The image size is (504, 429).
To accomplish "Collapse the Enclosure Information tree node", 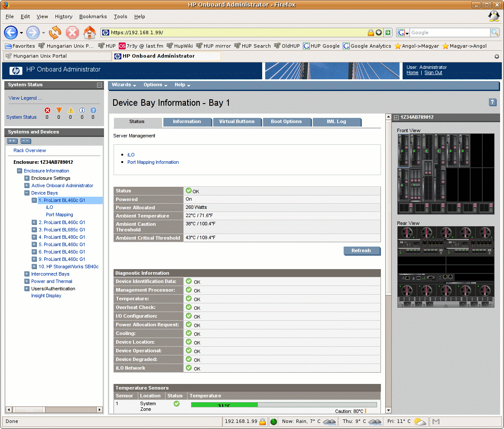I will [x=20, y=171].
